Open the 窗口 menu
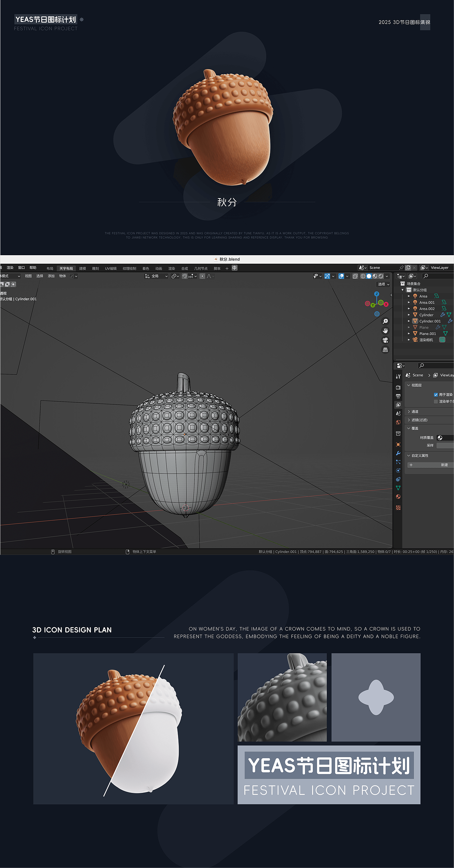454x868 pixels. 21,268
